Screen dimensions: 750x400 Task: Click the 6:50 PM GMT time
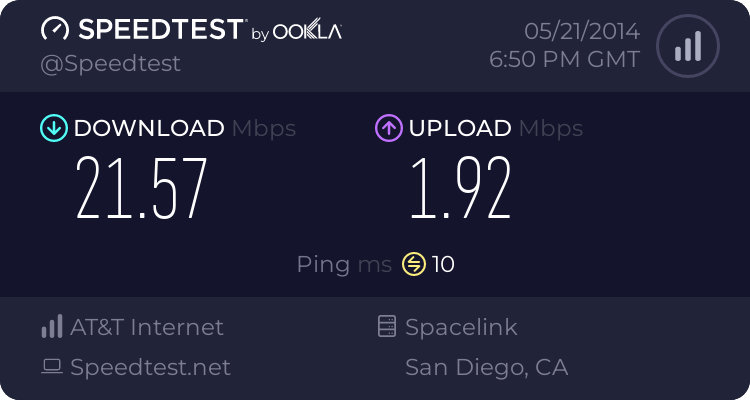[564, 59]
